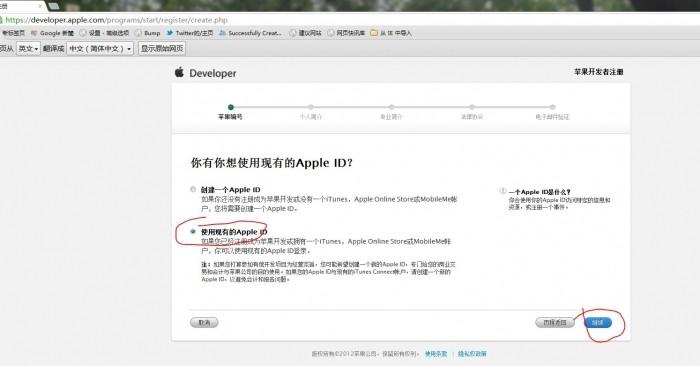Click the privacy policy link in footer
Viewport: 700px width, 366px height.
pyautogui.click(x=472, y=354)
